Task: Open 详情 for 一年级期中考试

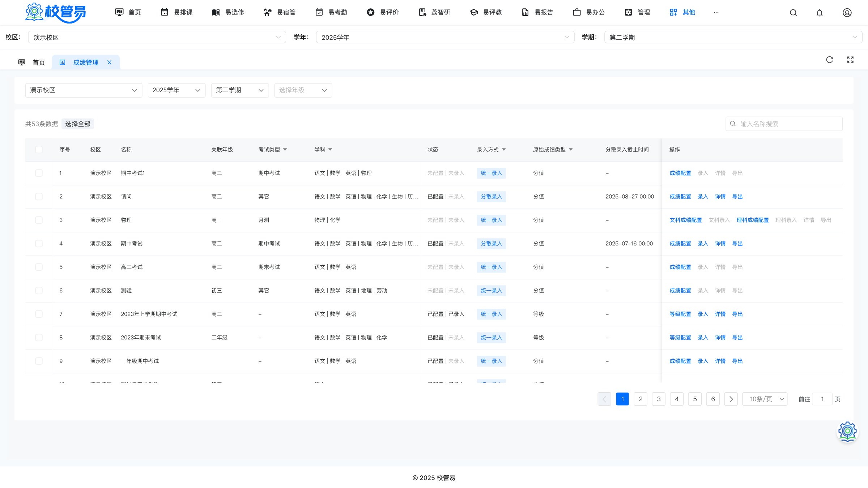Action: click(x=720, y=361)
